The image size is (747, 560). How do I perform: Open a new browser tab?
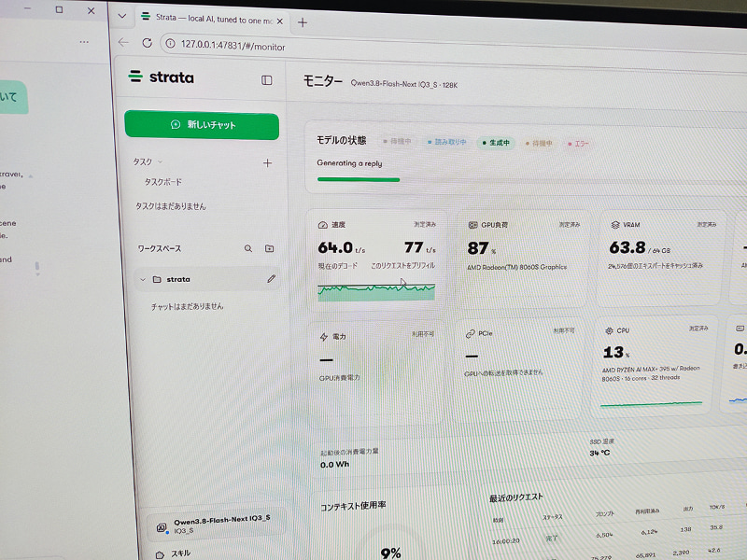pos(302,22)
